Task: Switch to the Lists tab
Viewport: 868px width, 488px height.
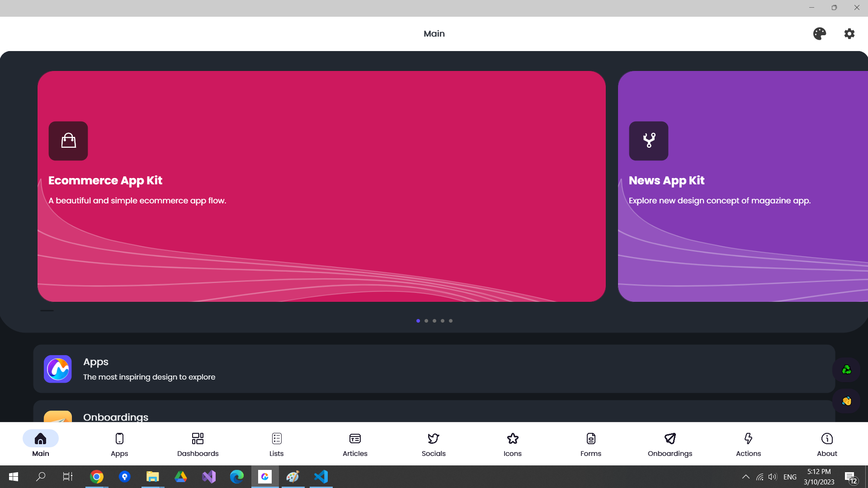Action: (277, 444)
